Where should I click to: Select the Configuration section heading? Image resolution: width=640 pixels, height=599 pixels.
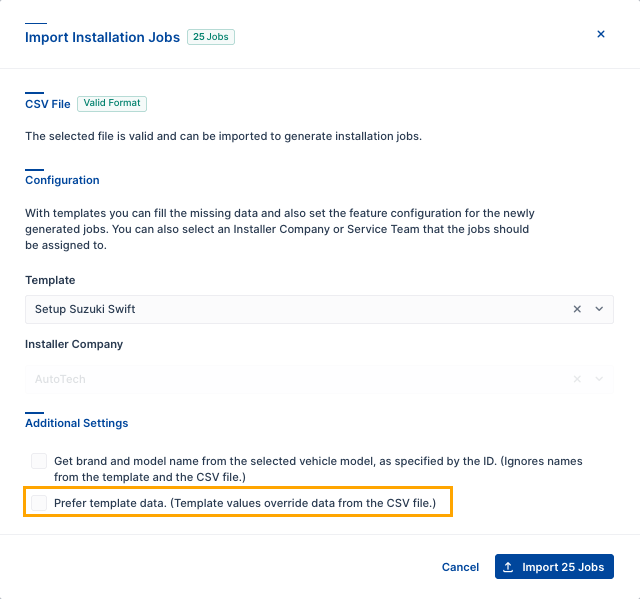pos(62,180)
